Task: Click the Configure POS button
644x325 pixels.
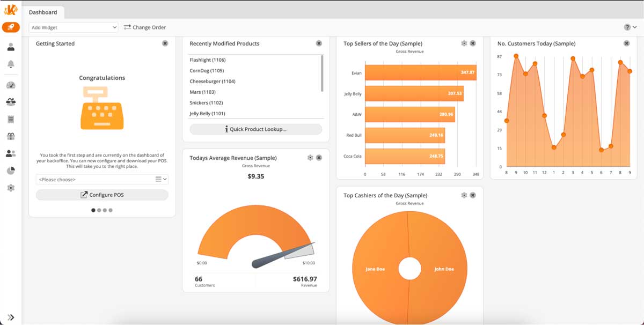Action: coord(102,194)
